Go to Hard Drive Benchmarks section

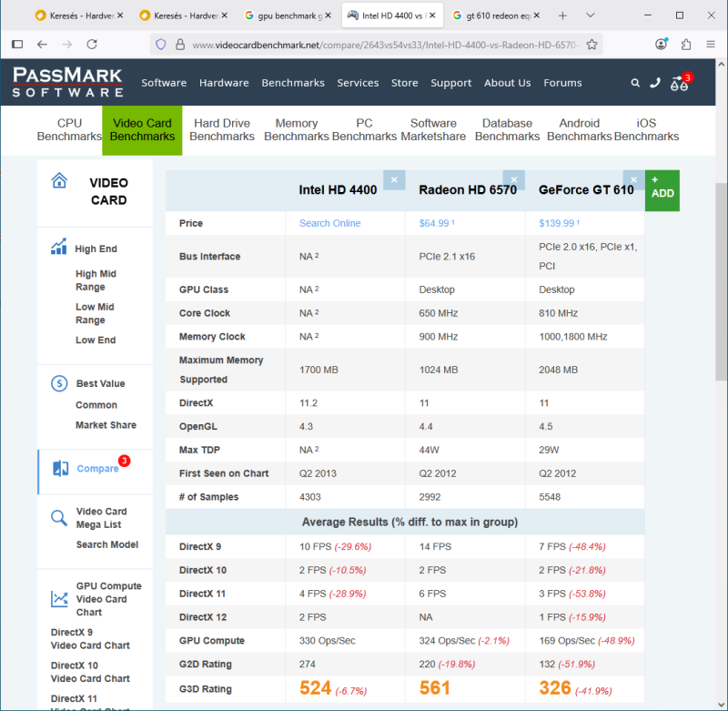(222, 129)
